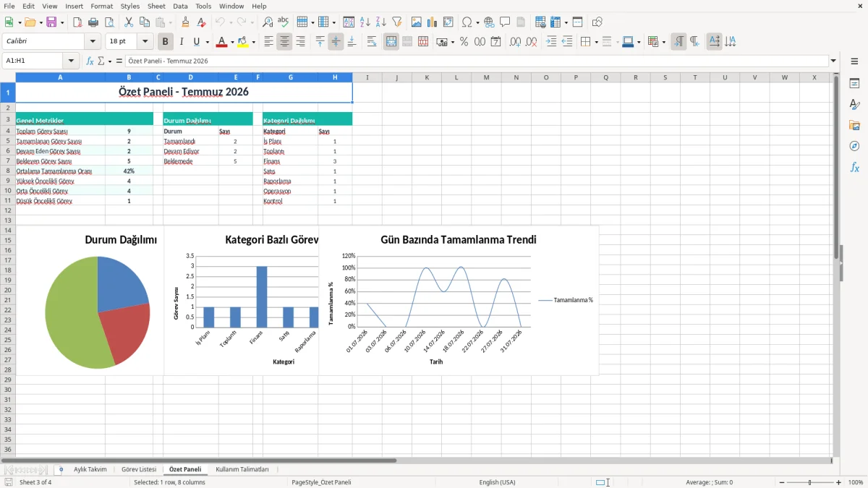Image resolution: width=868 pixels, height=488 pixels.
Task: Toggle Align Right
Action: [301, 42]
